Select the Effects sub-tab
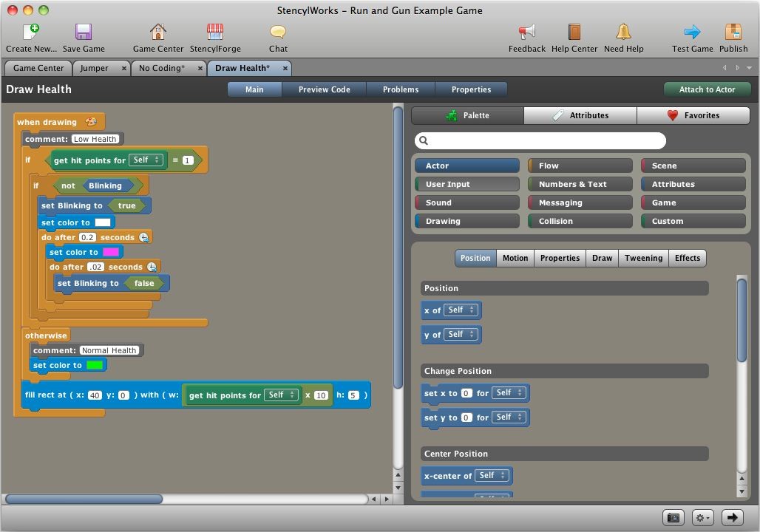 pyautogui.click(x=688, y=258)
